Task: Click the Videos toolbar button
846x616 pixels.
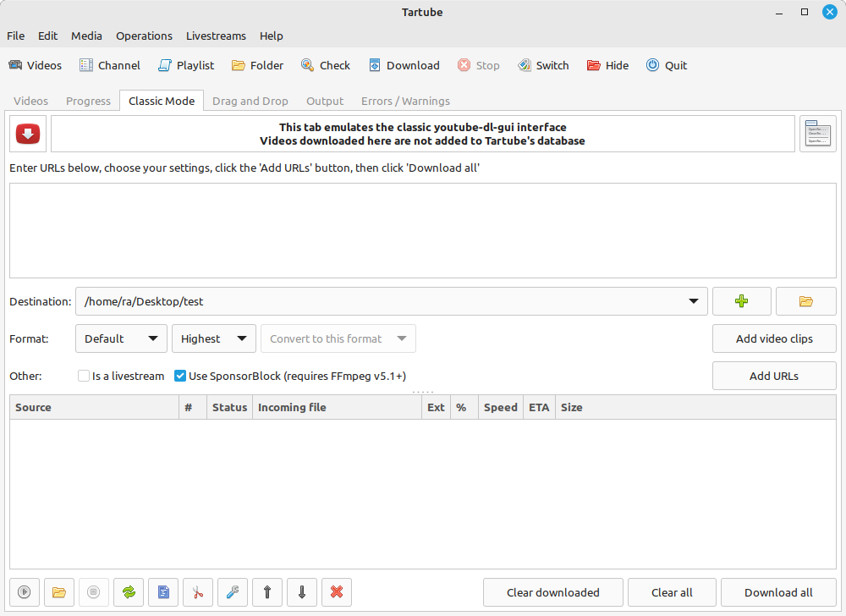Action: pos(35,65)
